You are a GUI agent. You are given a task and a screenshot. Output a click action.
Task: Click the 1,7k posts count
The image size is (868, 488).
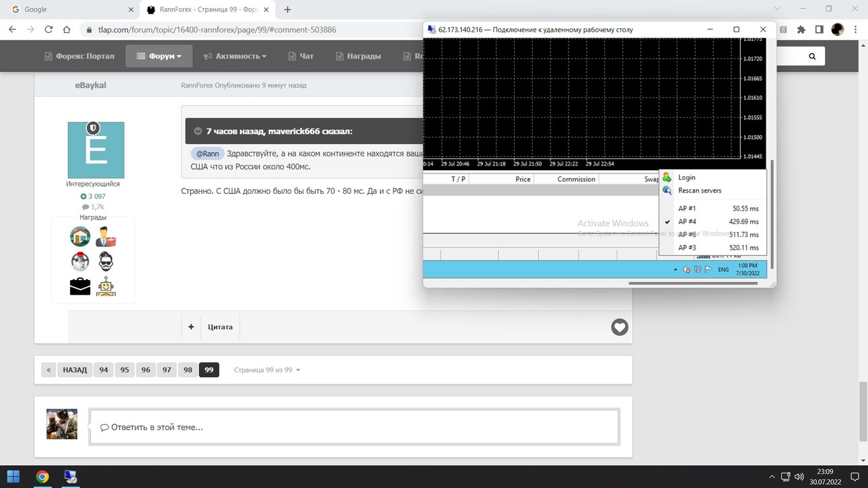coord(93,207)
